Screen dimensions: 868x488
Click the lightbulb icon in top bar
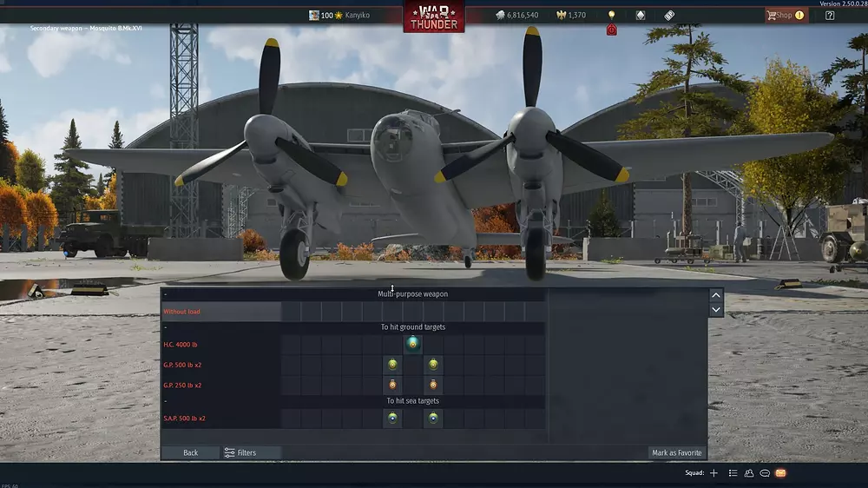(611, 16)
